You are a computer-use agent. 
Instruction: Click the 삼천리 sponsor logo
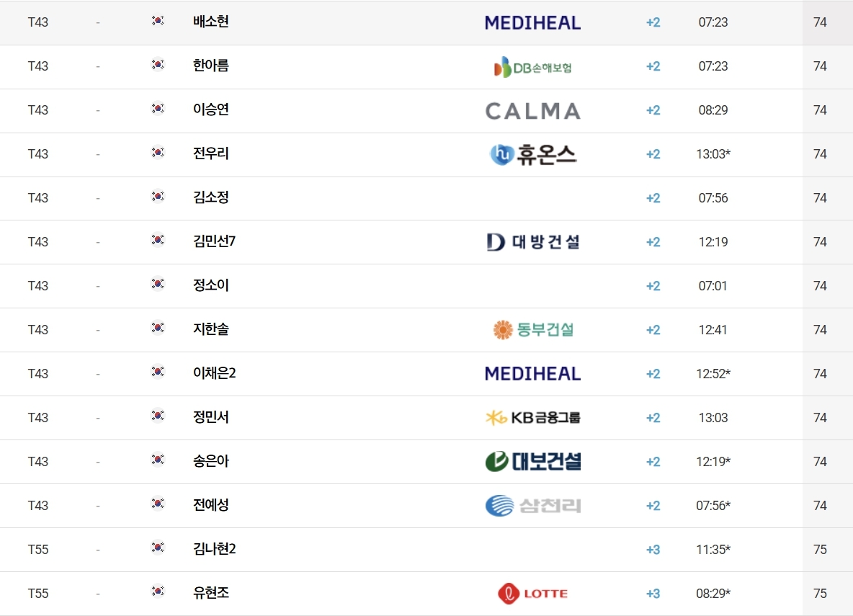click(x=532, y=506)
